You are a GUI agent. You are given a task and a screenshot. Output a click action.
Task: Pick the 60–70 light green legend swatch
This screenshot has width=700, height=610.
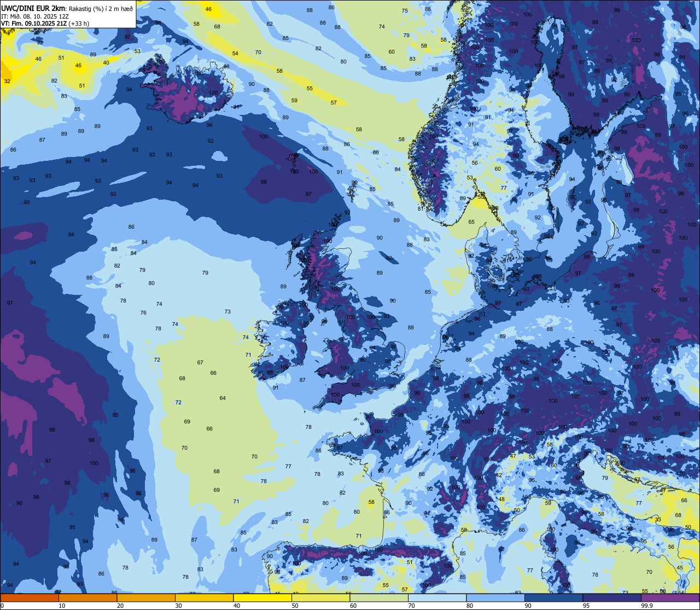[379, 597]
